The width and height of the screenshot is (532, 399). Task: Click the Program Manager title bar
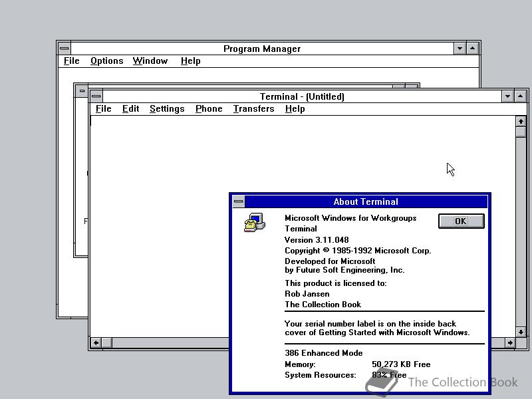(x=262, y=49)
